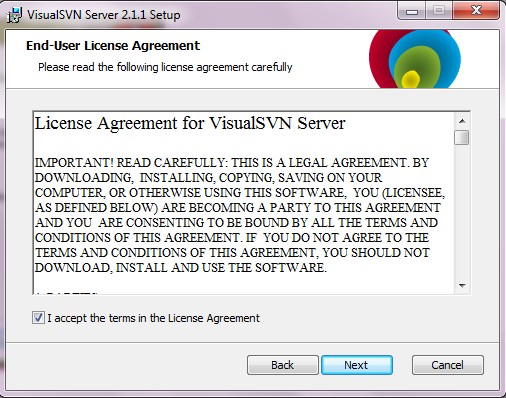506x398 pixels.
Task: Click the 'VisualSVN Server 2.1.1 Setup' title text
Action: coord(104,15)
